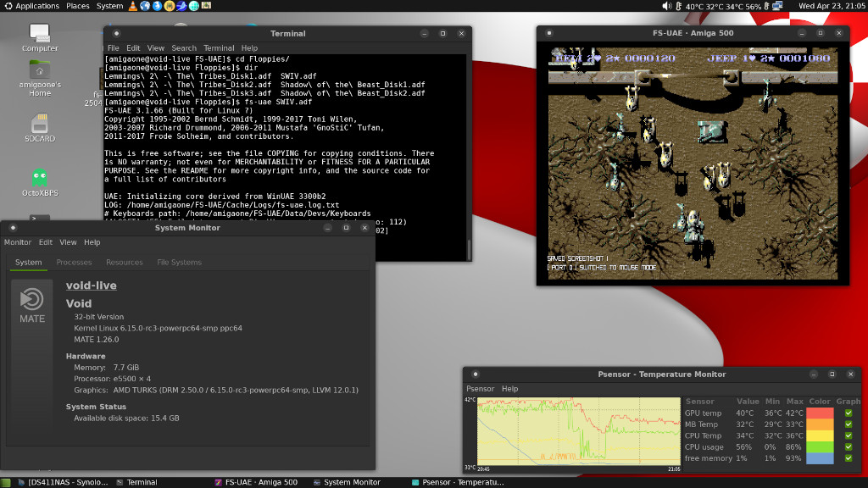
Task: Click the thermometer sensor icon before 40°C
Action: click(x=679, y=6)
